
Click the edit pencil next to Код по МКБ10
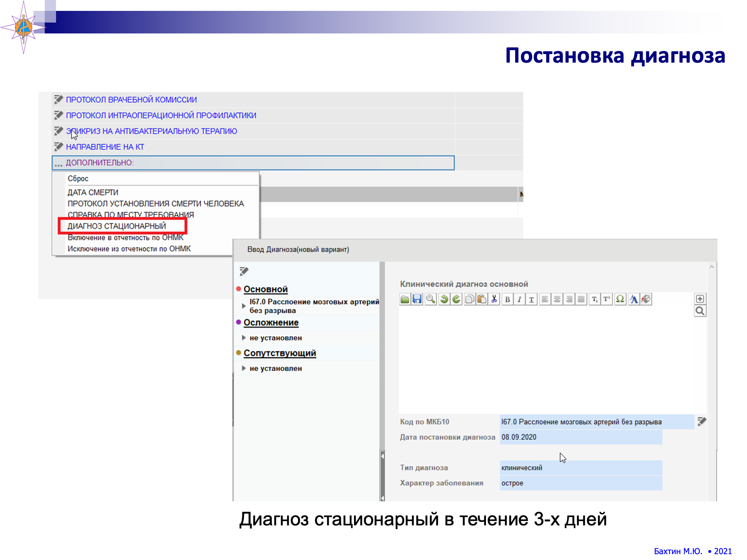(x=702, y=421)
